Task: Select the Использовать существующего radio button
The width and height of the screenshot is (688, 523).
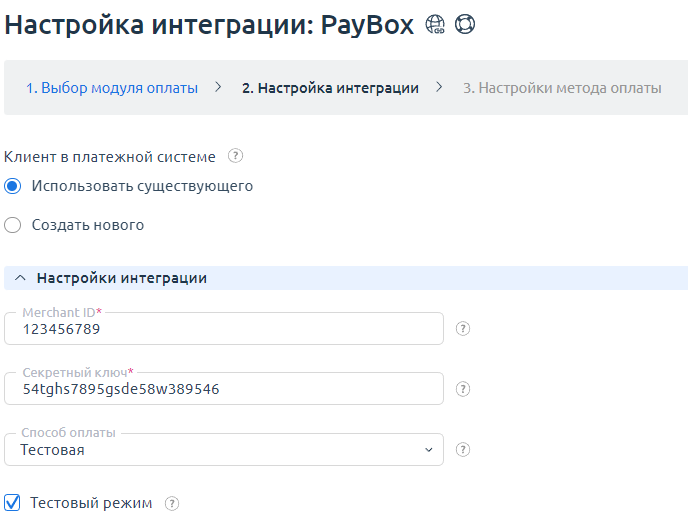Action: (x=13, y=186)
